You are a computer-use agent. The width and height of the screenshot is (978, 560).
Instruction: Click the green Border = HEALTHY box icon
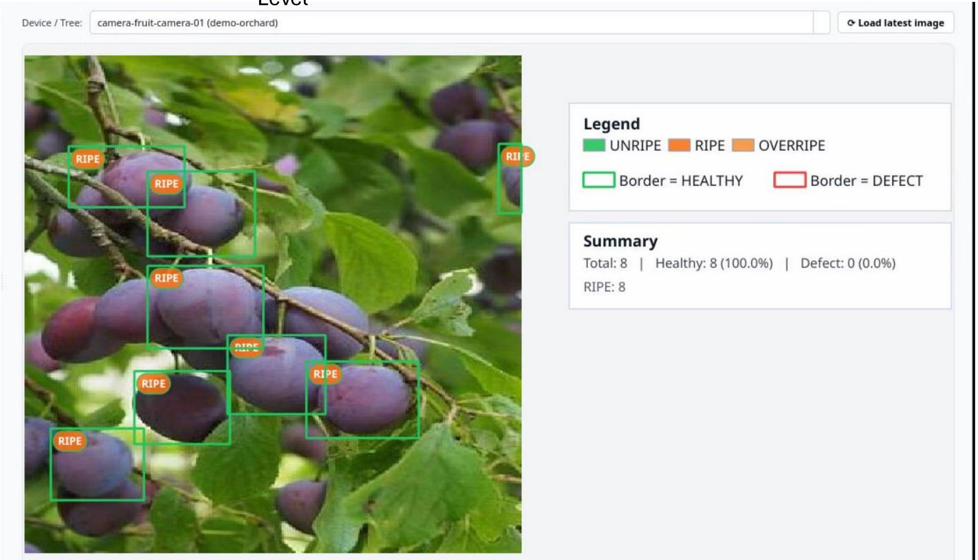point(598,180)
